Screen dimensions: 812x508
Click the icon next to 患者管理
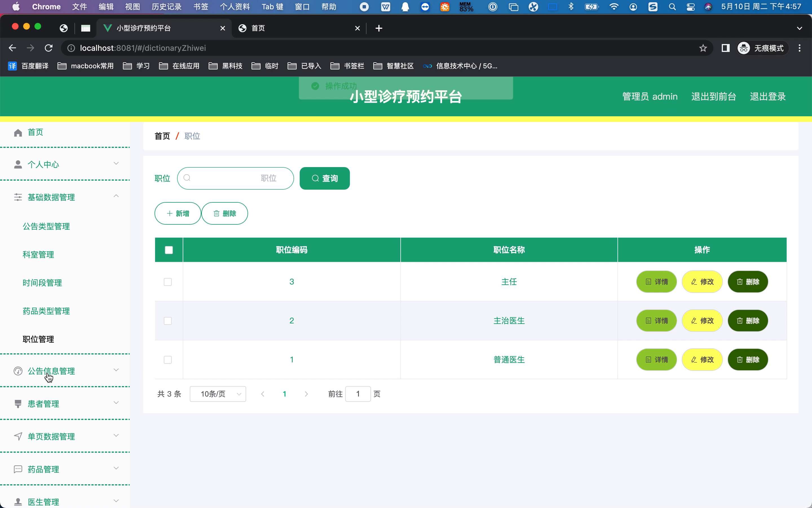18,404
